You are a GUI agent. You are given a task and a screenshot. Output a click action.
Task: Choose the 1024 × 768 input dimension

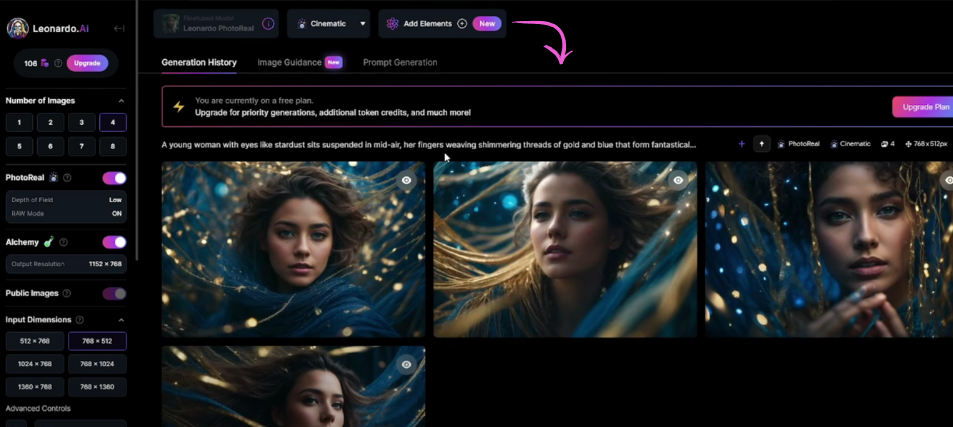35,364
